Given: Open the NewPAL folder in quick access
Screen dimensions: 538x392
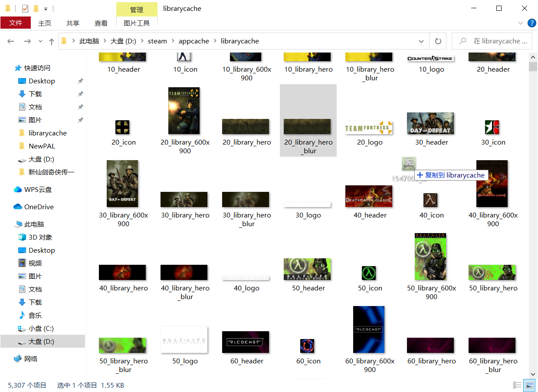Looking at the screenshot, I should click(x=37, y=146).
